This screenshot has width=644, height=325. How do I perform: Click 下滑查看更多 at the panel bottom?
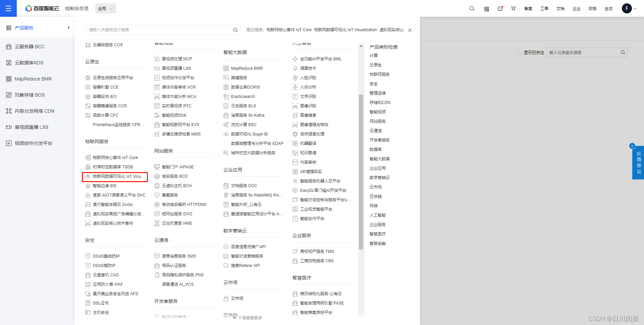(x=250, y=318)
